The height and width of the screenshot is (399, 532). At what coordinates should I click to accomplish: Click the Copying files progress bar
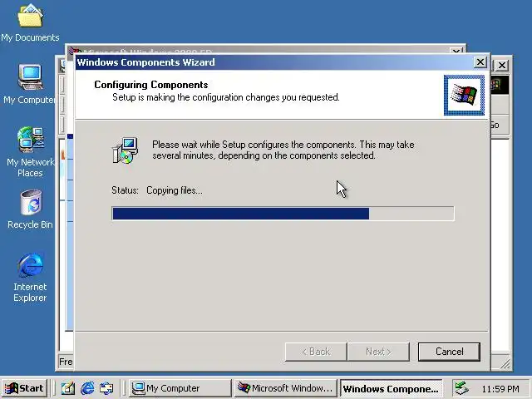pyautogui.click(x=283, y=214)
